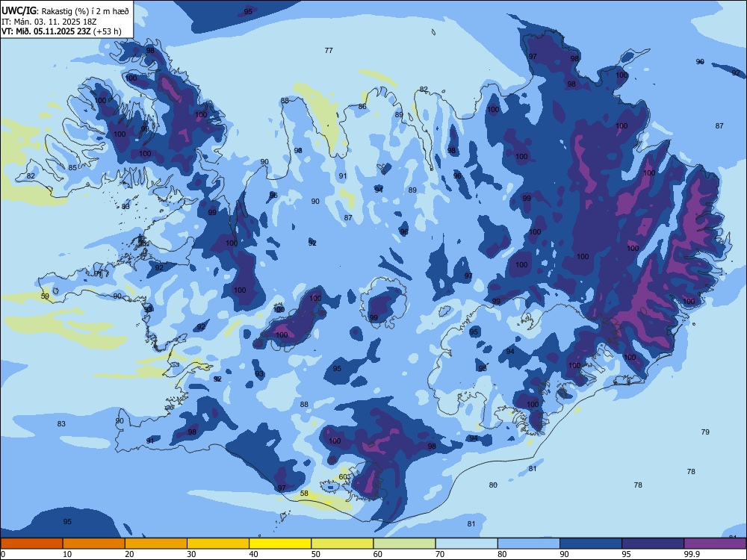The width and height of the screenshot is (747, 560).
Task: Click the dark blue 90–95 legend swatch
Action: pyautogui.click(x=591, y=544)
